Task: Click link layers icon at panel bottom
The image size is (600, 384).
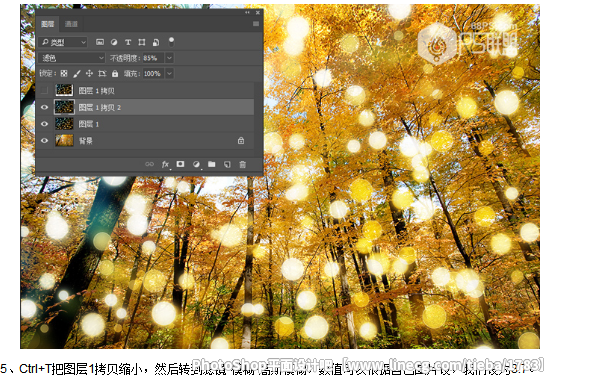Action: [150, 164]
